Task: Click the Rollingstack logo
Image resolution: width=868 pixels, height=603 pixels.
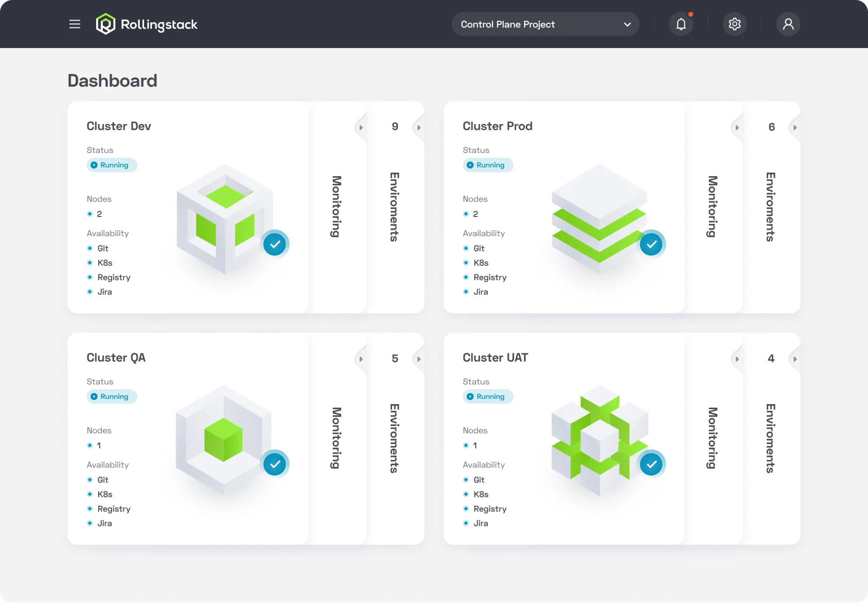Action: [147, 24]
